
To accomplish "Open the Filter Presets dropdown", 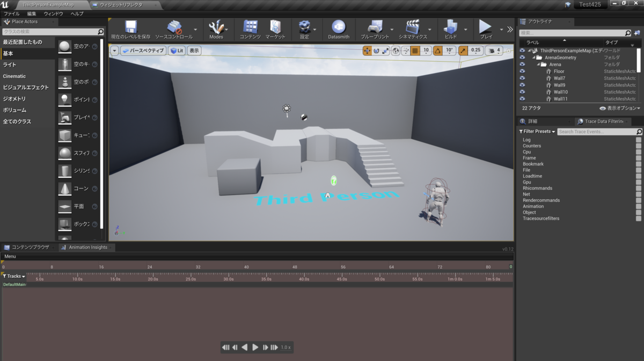I will (x=537, y=132).
